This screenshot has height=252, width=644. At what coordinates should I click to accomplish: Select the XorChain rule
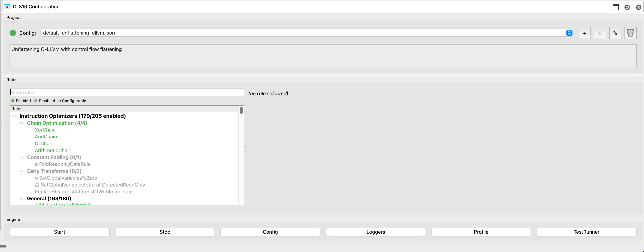45,130
